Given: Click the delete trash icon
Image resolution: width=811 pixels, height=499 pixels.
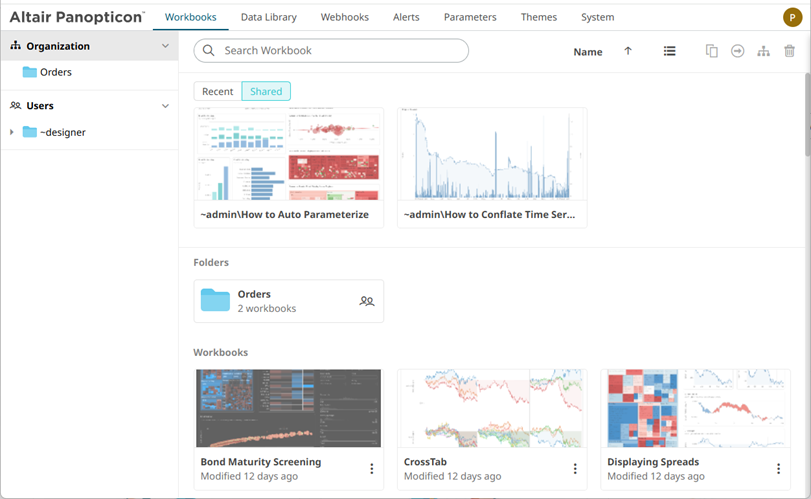Looking at the screenshot, I should click(x=789, y=51).
